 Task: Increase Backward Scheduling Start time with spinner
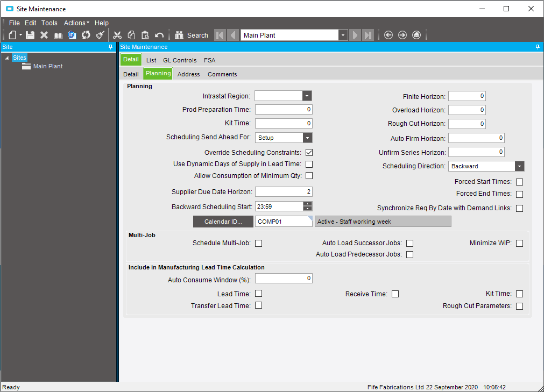(307, 204)
